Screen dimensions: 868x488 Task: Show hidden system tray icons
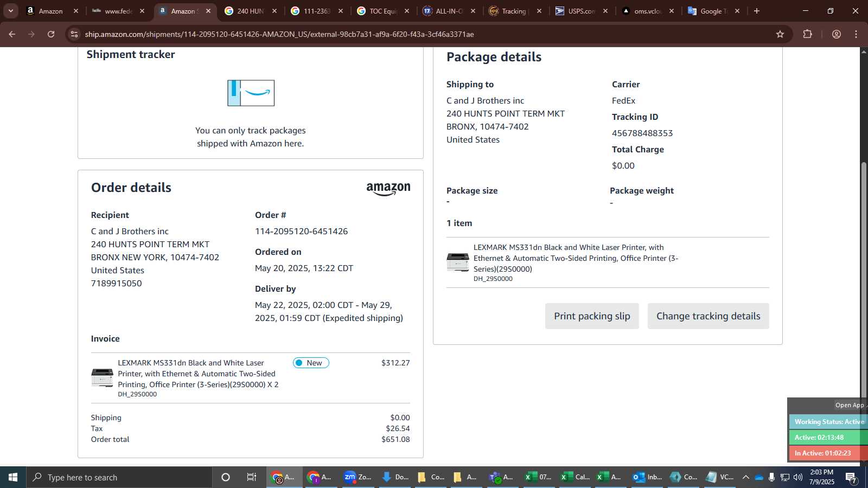tap(746, 477)
